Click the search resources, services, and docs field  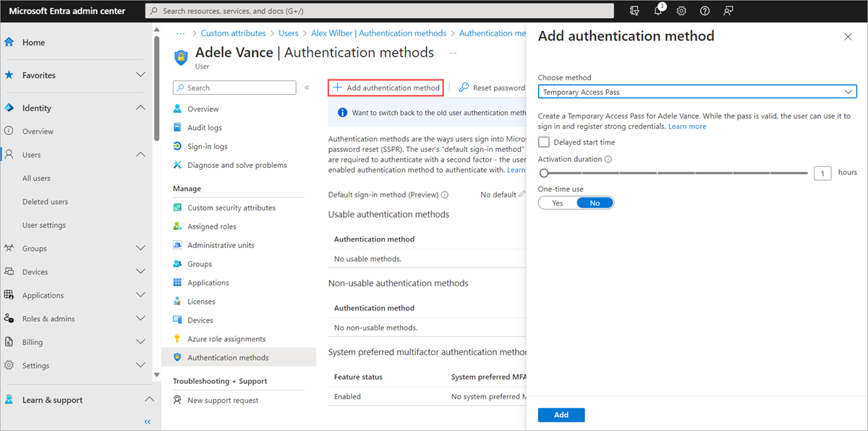tap(380, 11)
